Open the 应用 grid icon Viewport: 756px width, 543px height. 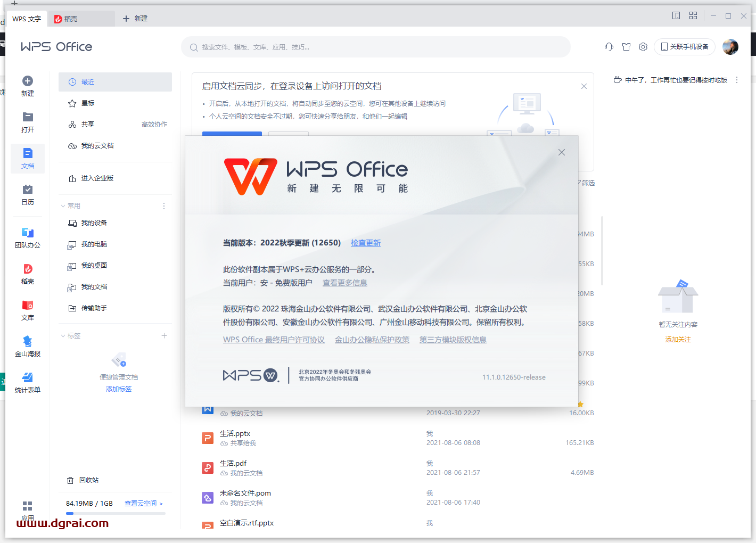click(x=28, y=506)
